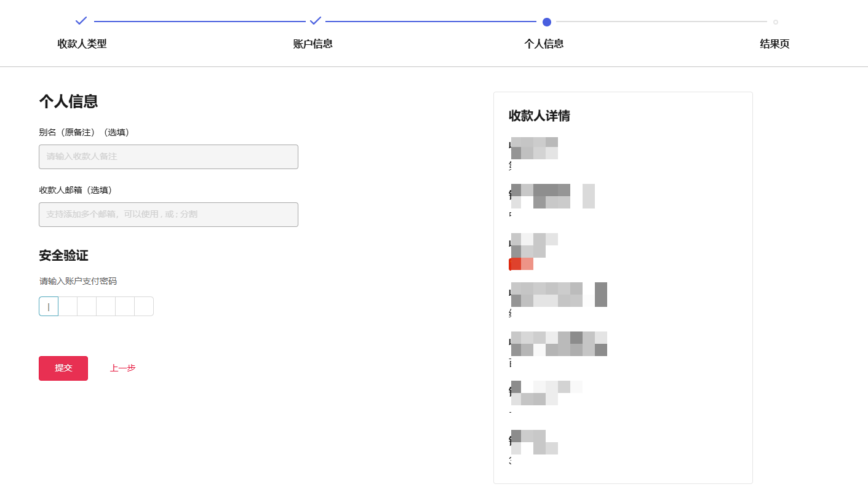Go back to the 收款人类型 step label
The image size is (868, 500).
pos(82,44)
